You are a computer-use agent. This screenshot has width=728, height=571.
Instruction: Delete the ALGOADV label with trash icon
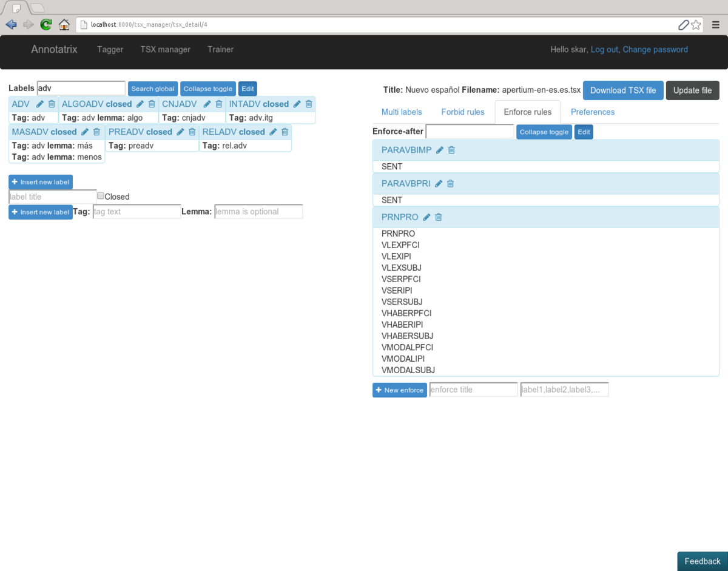click(x=152, y=104)
